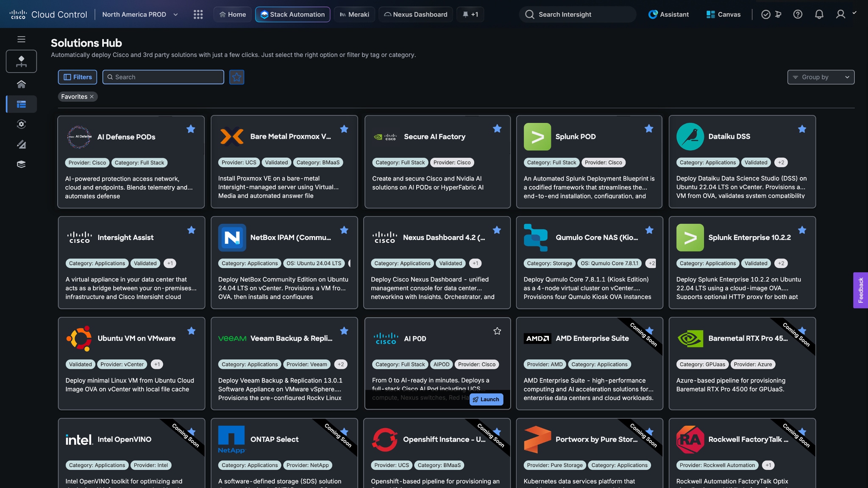Open the stacked layers sidebar icon
Viewport: 868px width, 488px height.
[x=21, y=165]
